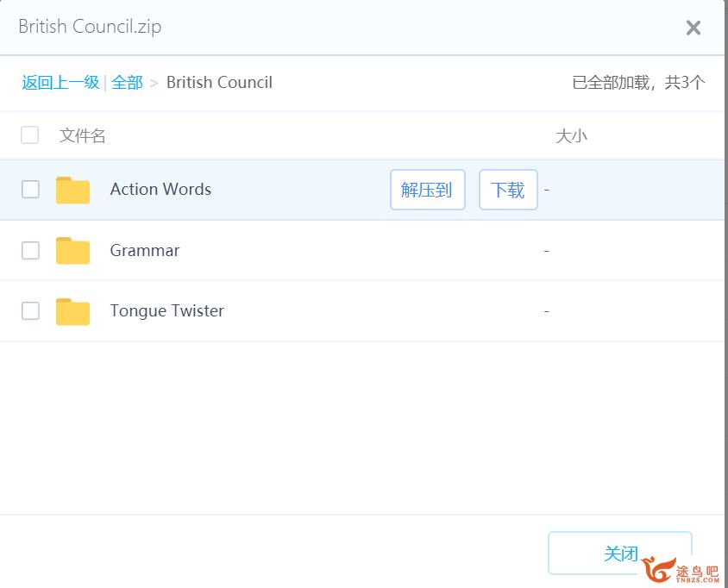This screenshot has width=728, height=588.
Task: Open the Grammar folder icon
Action: [x=72, y=251]
